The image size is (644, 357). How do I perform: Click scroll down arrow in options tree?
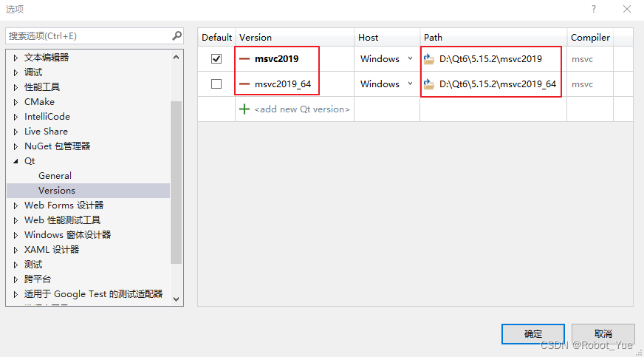tap(177, 299)
